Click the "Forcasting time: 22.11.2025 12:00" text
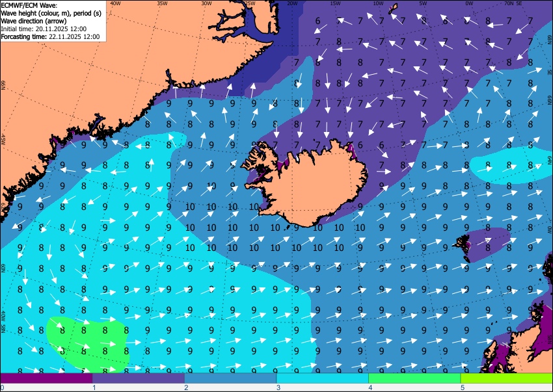553x392 pixels. [50, 36]
